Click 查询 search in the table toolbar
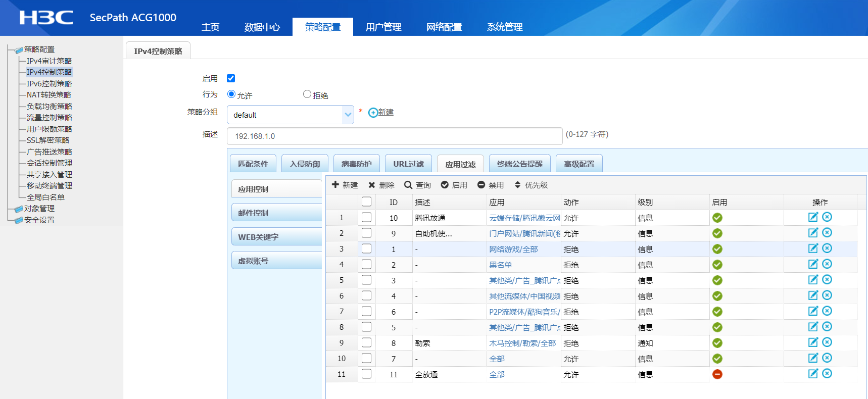The image size is (868, 399). pyautogui.click(x=417, y=185)
